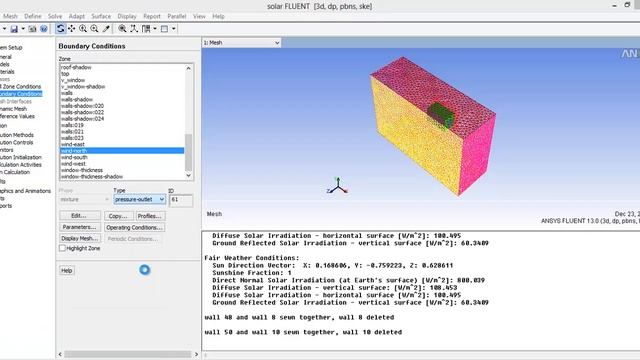This screenshot has width=640, height=360.
Task: Select the wind-east zone
Action: point(73,144)
